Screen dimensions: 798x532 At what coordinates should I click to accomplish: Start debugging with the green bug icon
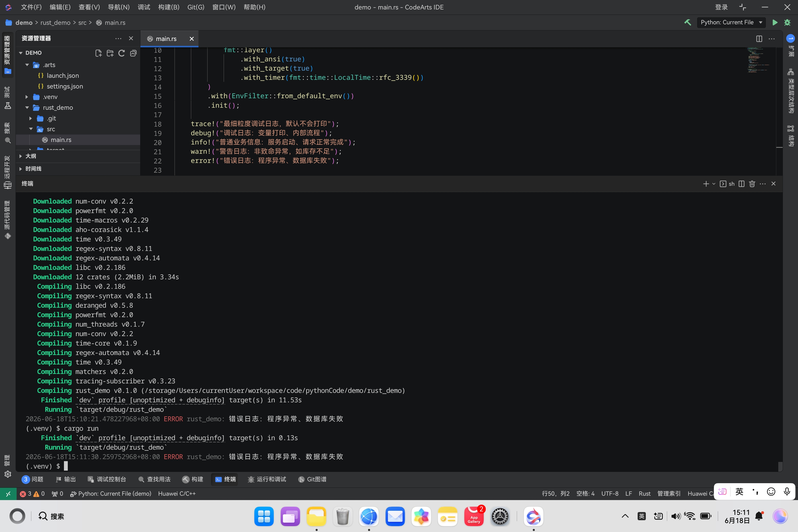click(x=788, y=23)
